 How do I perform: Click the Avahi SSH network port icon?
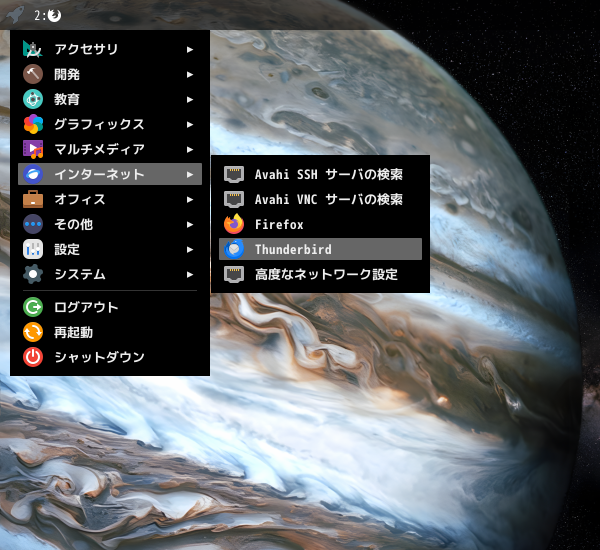(x=234, y=175)
